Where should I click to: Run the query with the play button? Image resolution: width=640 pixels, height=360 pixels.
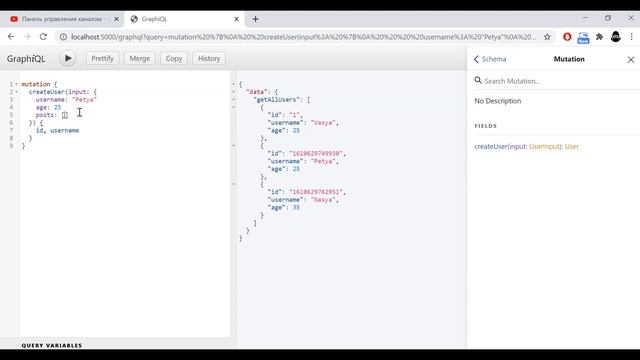click(x=68, y=58)
